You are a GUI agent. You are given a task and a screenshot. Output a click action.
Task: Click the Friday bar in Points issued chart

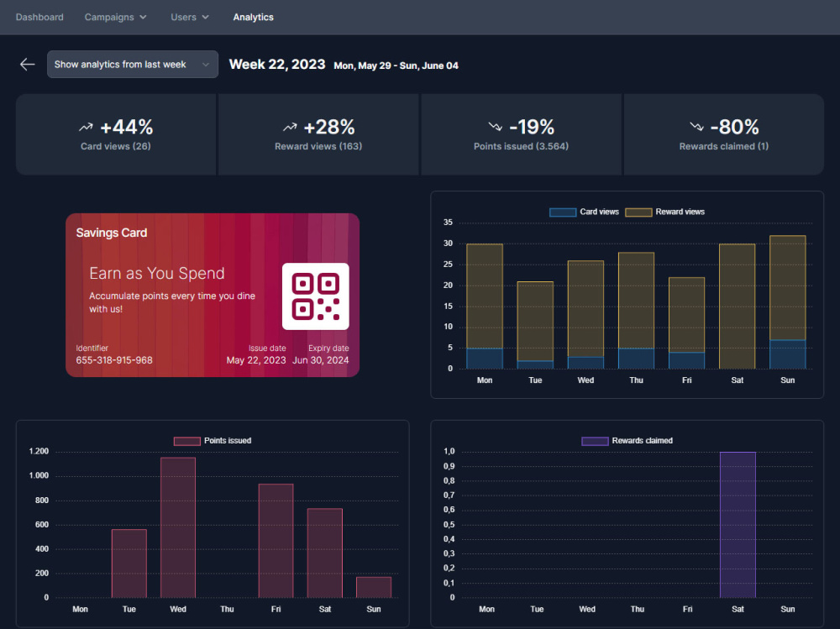coord(276,541)
